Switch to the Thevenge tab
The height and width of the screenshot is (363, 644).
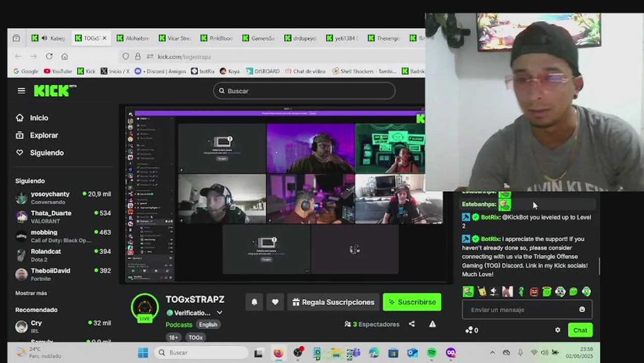(384, 38)
